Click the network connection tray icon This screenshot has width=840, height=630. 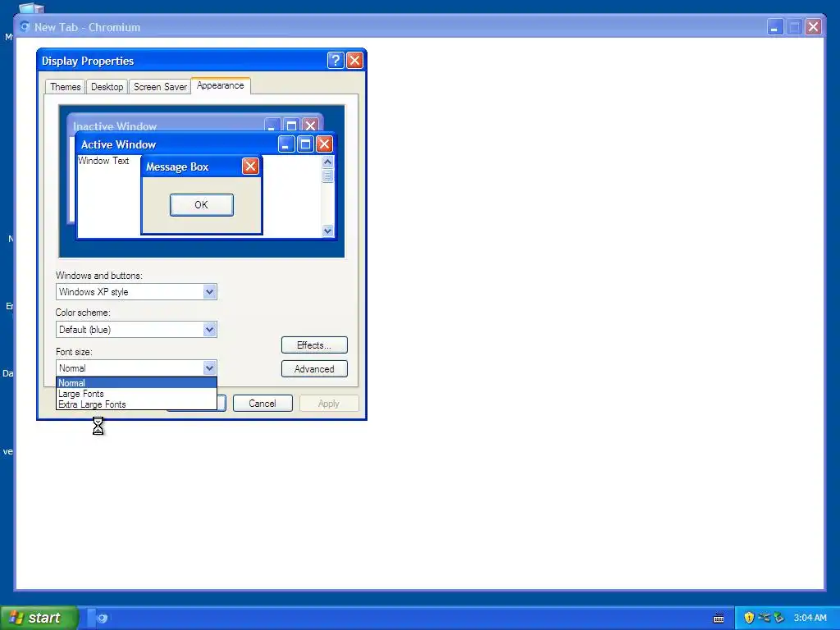pos(764,618)
